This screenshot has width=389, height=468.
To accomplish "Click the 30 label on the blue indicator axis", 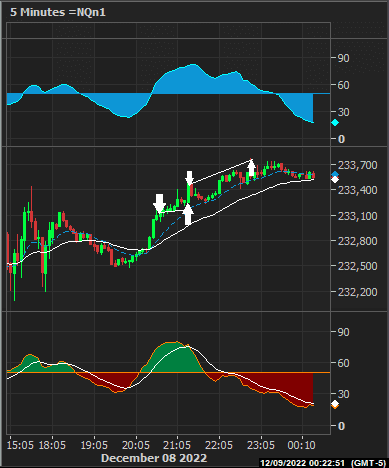I will pos(344,112).
